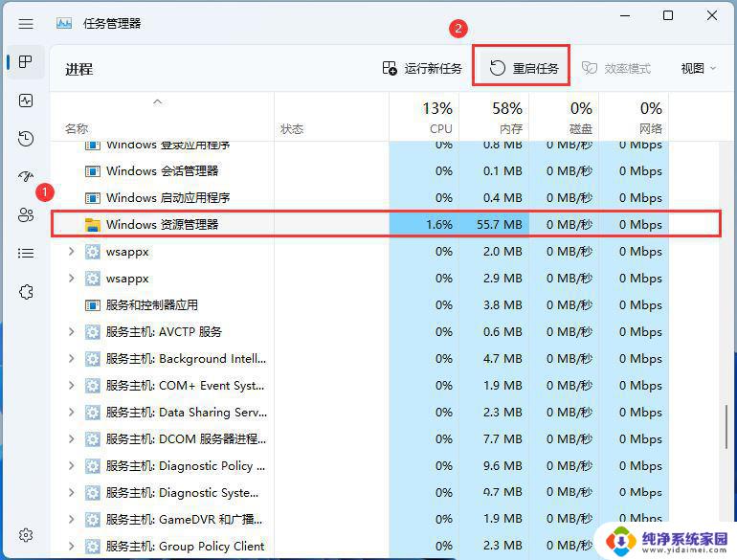Image resolution: width=737 pixels, height=560 pixels.
Task: Minimize the Task Manager window
Action: [625, 16]
